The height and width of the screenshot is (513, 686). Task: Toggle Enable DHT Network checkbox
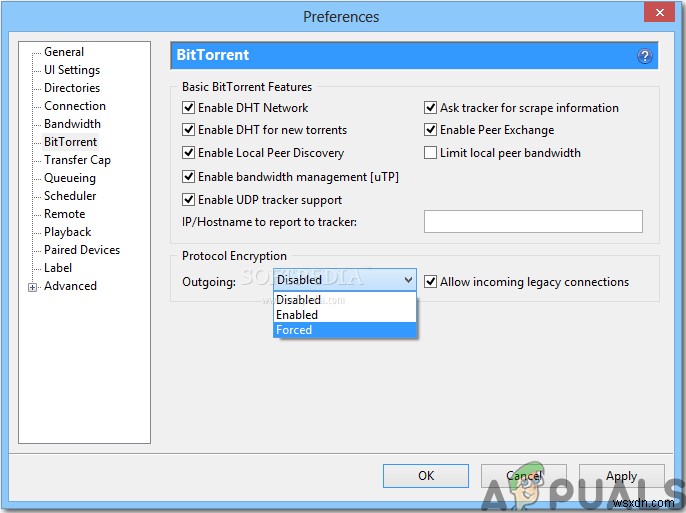pos(188,108)
